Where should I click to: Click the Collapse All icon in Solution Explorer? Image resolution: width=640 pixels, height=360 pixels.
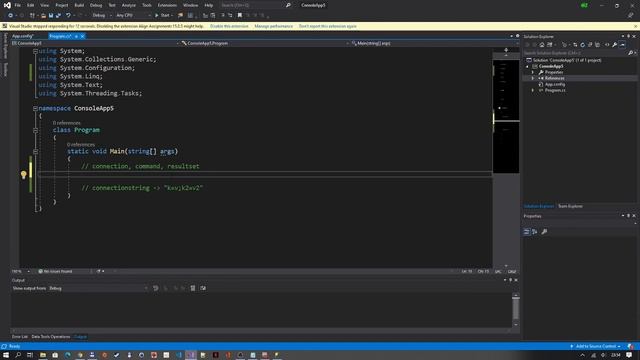tap(590, 44)
